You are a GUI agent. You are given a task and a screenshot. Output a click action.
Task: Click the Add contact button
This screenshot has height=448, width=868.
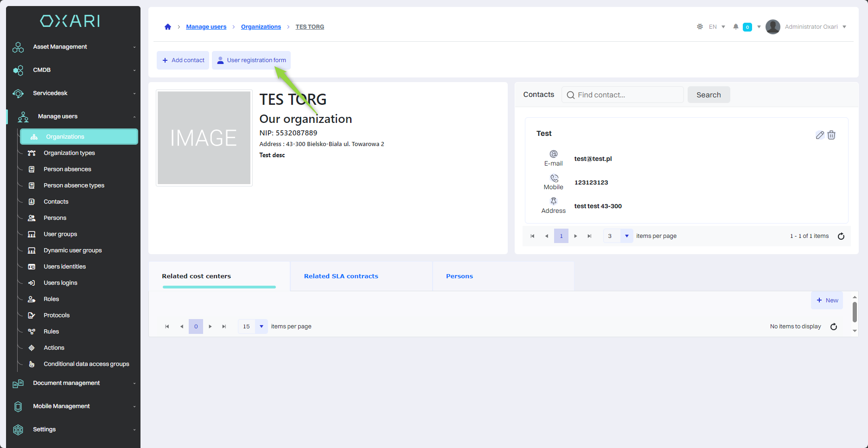coord(183,60)
